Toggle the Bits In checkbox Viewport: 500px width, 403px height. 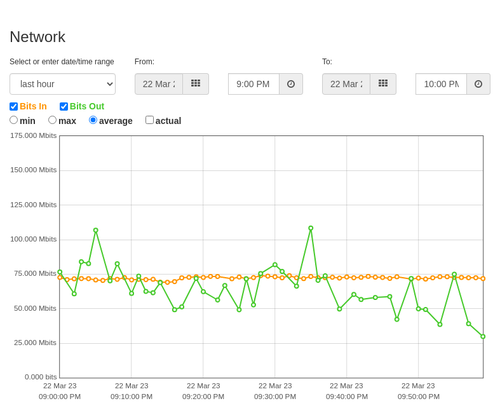pyautogui.click(x=14, y=106)
